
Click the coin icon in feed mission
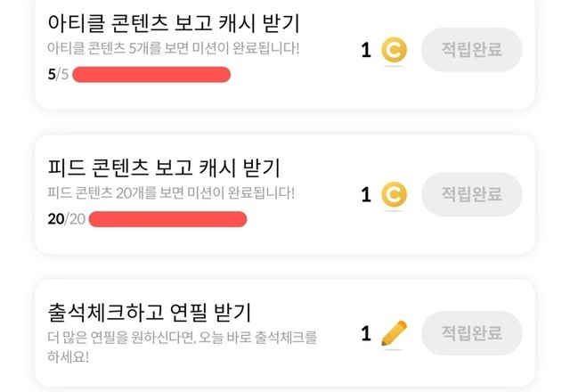393,194
